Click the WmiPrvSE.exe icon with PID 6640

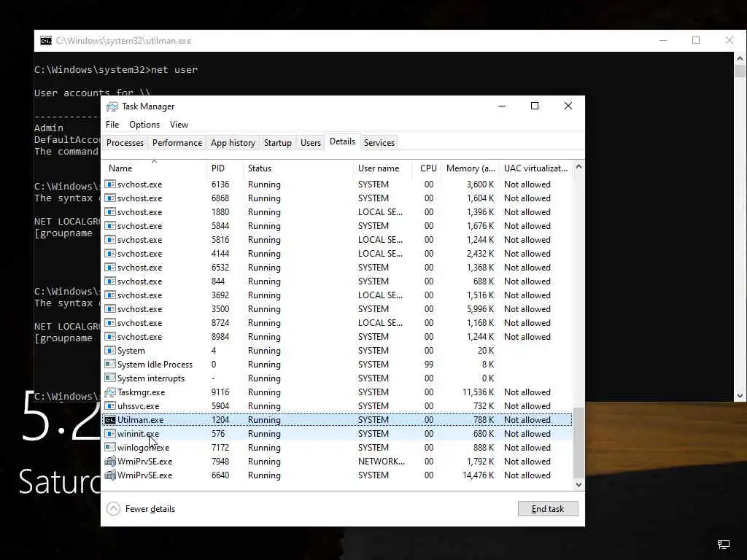tap(110, 475)
